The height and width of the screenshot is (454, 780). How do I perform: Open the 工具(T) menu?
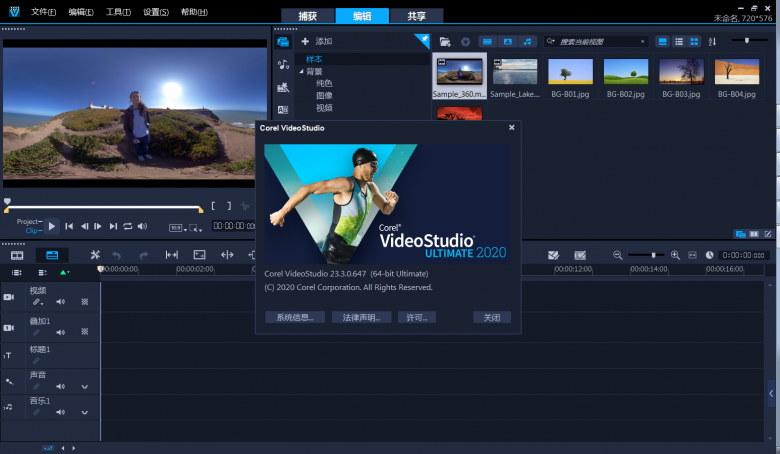coord(118,11)
